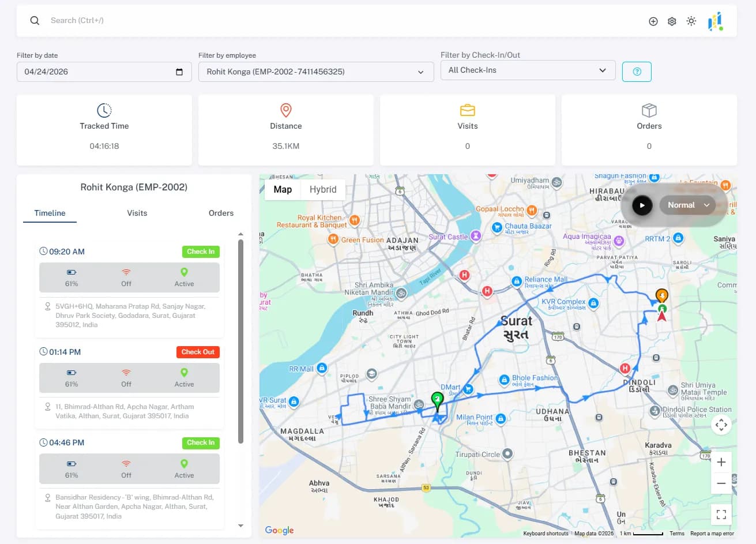
Task: Switch to the Timeline tab
Action: (50, 213)
